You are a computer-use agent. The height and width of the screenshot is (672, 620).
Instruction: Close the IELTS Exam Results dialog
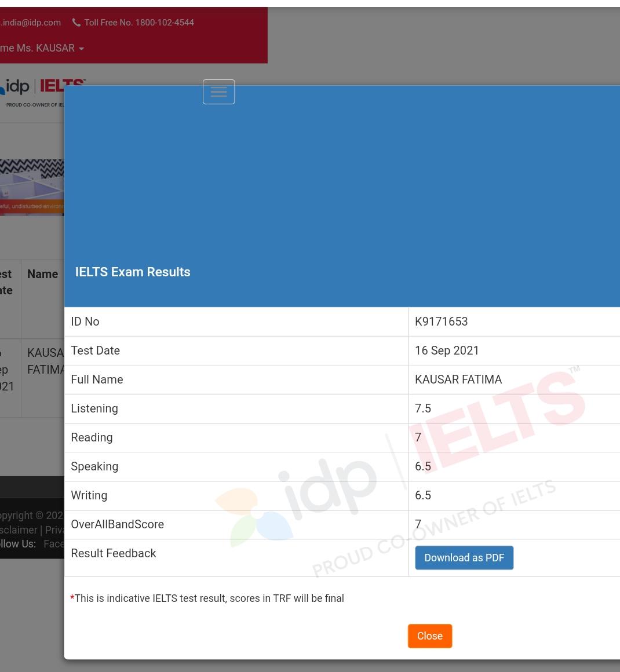(429, 636)
